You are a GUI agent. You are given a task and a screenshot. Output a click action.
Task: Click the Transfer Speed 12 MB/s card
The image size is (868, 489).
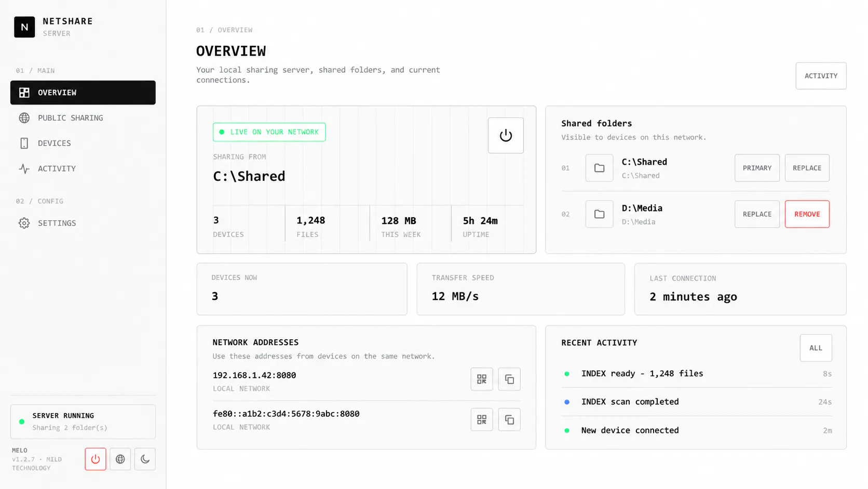521,289
